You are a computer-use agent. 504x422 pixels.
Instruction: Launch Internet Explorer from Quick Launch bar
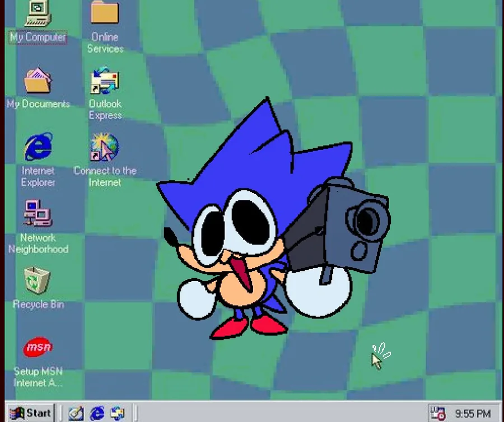[97, 413]
